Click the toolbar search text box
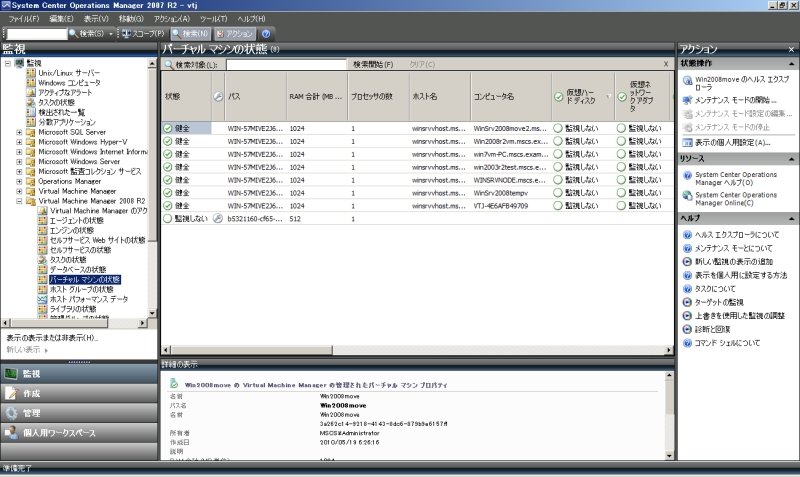 pyautogui.click(x=37, y=34)
